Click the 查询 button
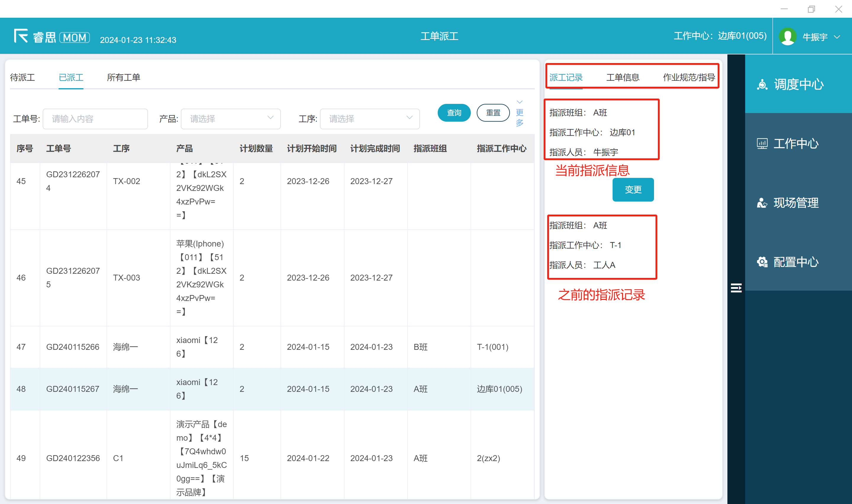852x504 pixels. click(x=454, y=113)
